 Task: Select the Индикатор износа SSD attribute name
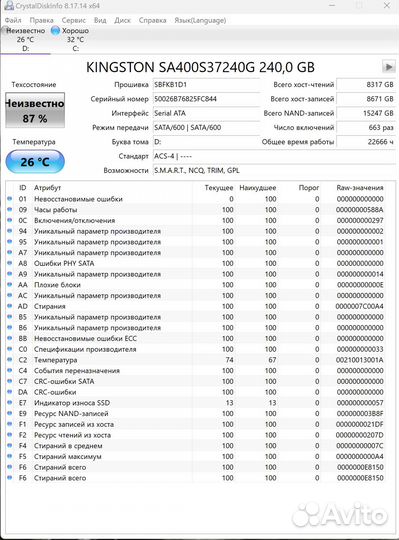(72, 403)
